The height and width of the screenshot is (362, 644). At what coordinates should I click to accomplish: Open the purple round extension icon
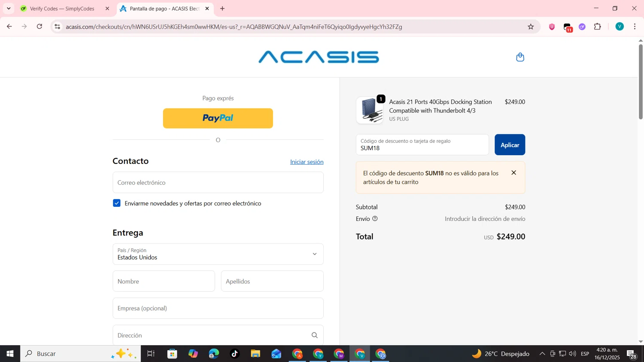(582, 27)
